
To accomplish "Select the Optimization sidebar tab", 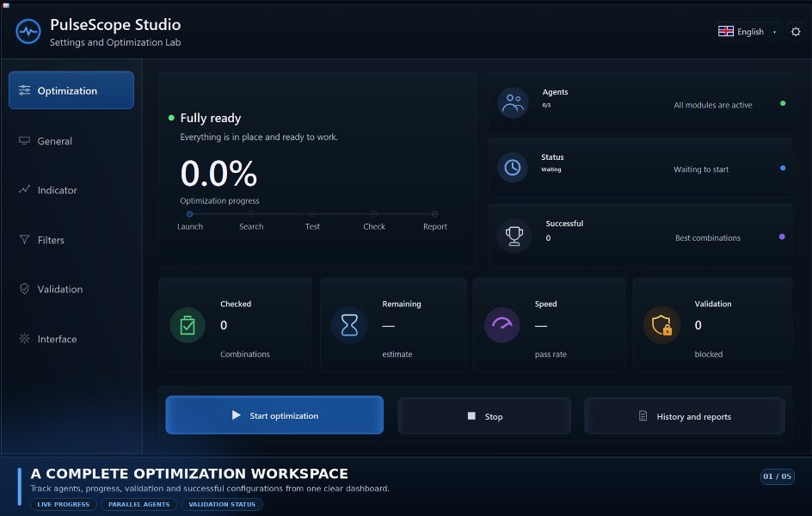I will point(71,90).
